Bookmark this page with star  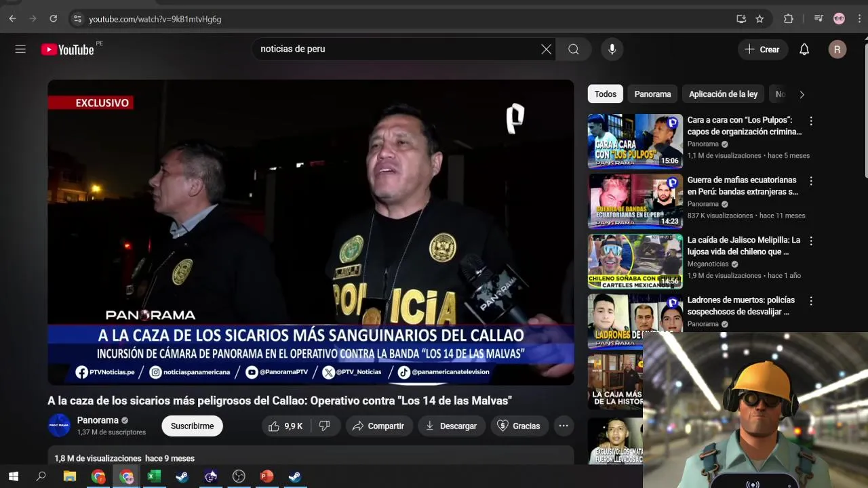759,19
